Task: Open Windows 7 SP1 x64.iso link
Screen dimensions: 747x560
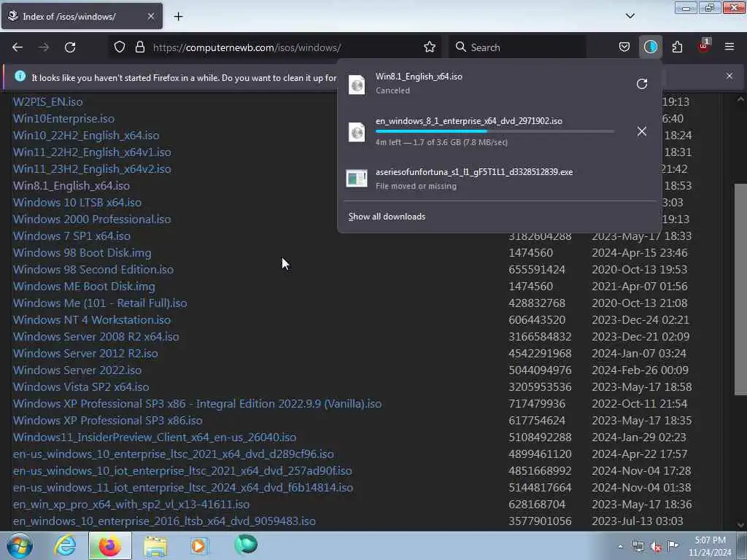Action: pyautogui.click(x=71, y=236)
